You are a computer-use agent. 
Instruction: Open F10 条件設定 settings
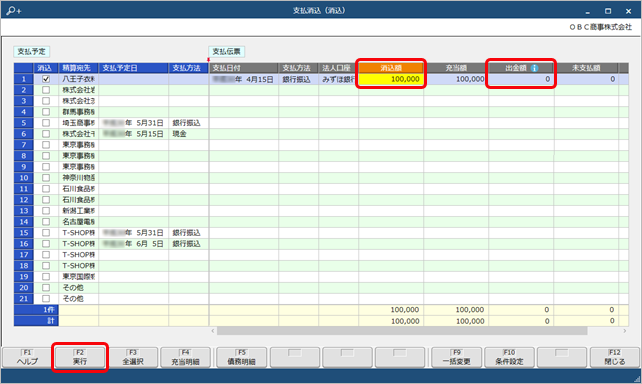[x=509, y=357]
